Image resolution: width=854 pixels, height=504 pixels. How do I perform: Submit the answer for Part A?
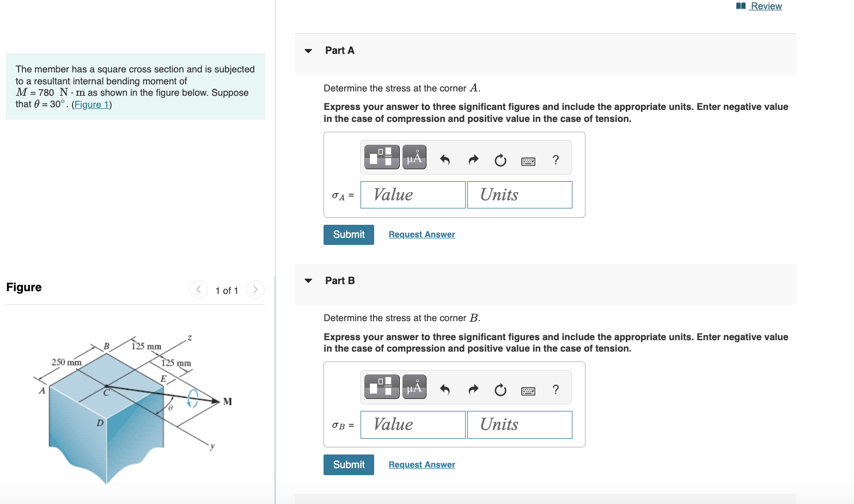pos(349,235)
